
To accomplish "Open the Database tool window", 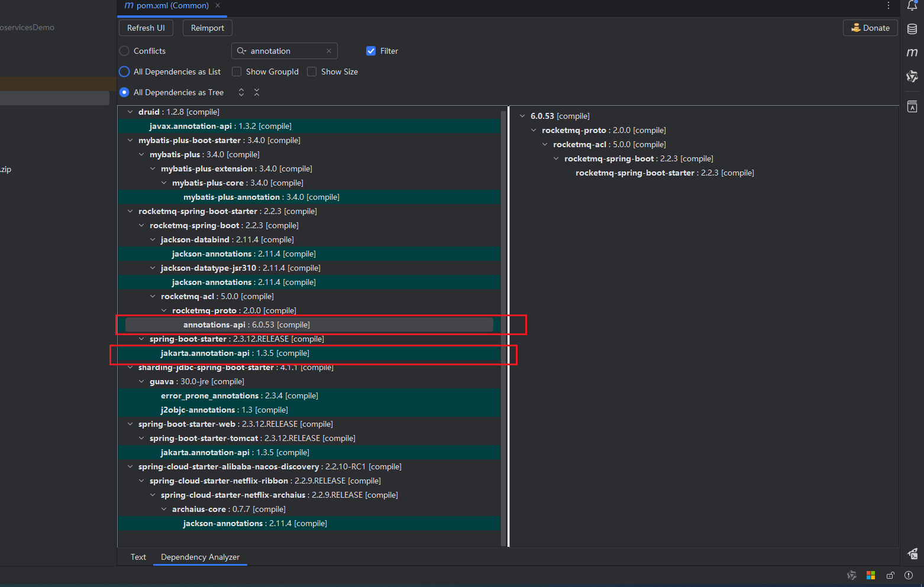I will (x=912, y=29).
